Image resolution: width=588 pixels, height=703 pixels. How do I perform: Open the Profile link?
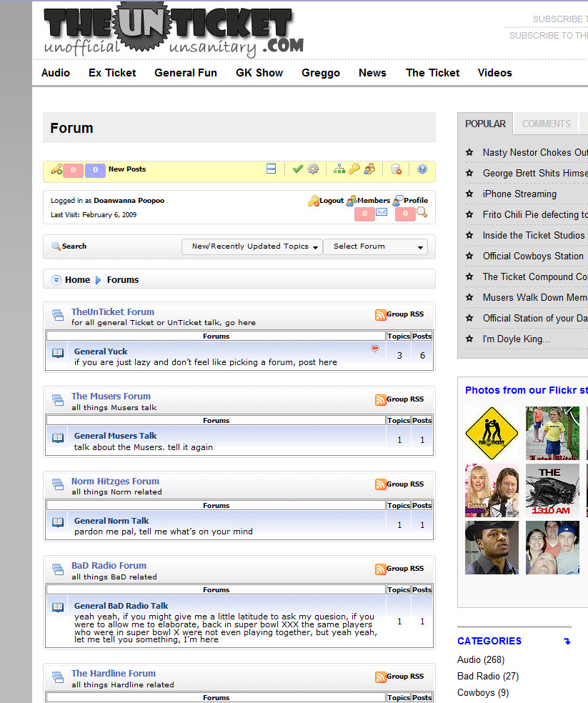click(416, 201)
